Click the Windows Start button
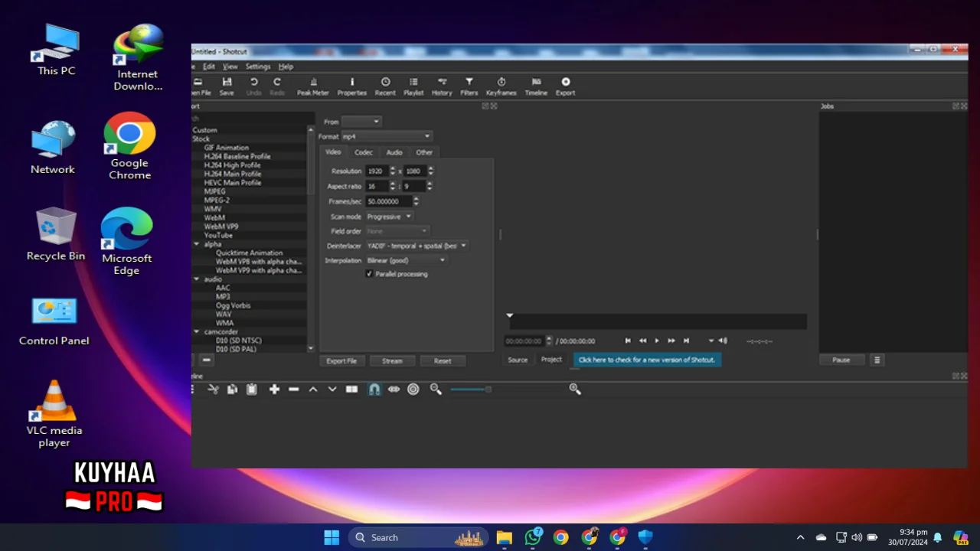980x551 pixels. pyautogui.click(x=332, y=537)
